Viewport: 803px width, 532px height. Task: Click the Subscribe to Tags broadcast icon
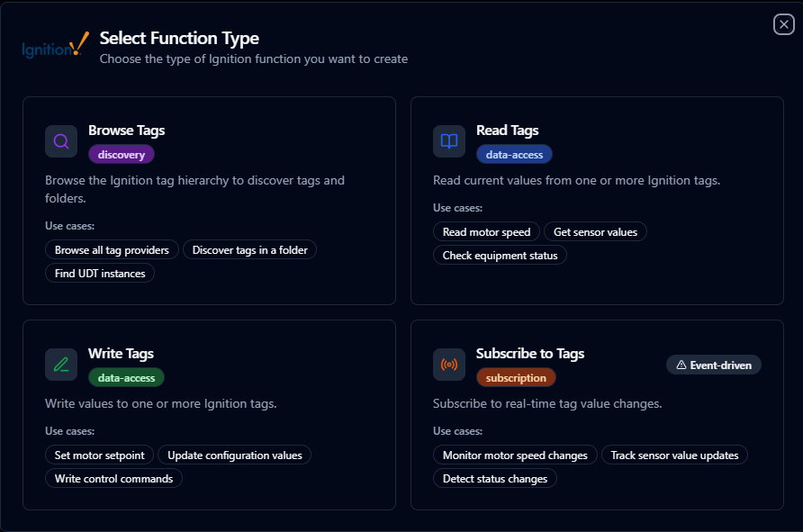449,365
